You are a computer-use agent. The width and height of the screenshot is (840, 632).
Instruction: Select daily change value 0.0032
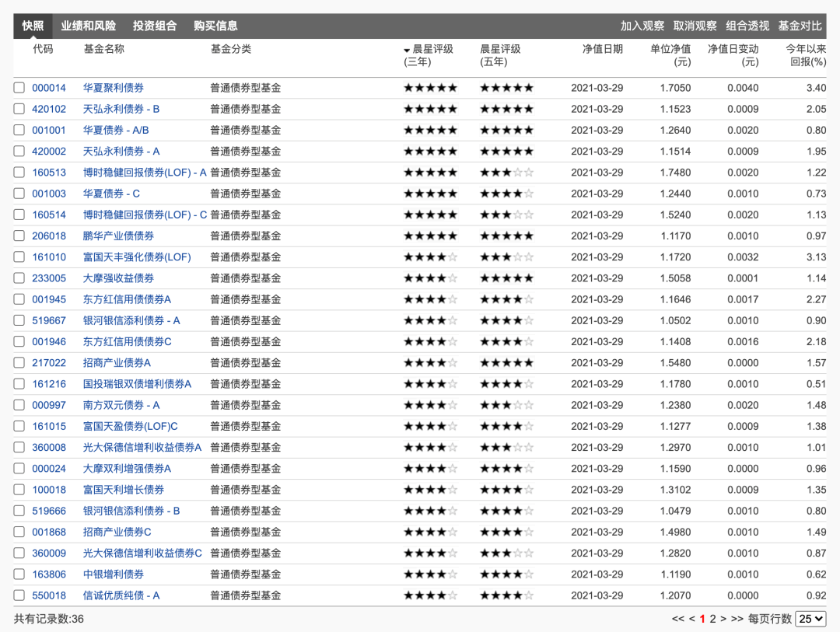[743, 257]
